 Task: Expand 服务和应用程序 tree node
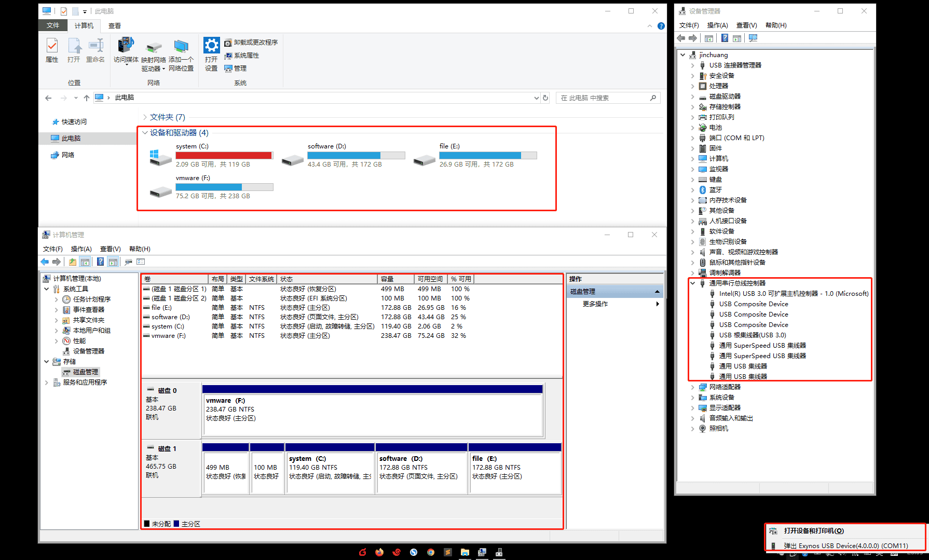(47, 383)
